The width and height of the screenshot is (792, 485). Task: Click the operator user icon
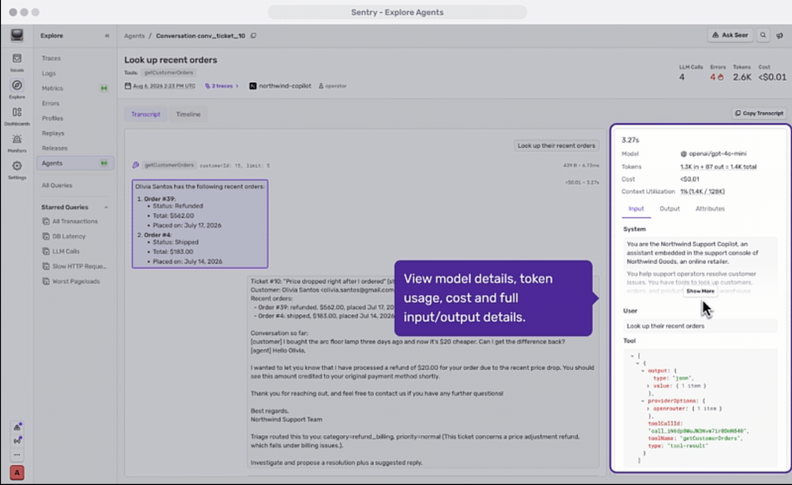pos(321,86)
